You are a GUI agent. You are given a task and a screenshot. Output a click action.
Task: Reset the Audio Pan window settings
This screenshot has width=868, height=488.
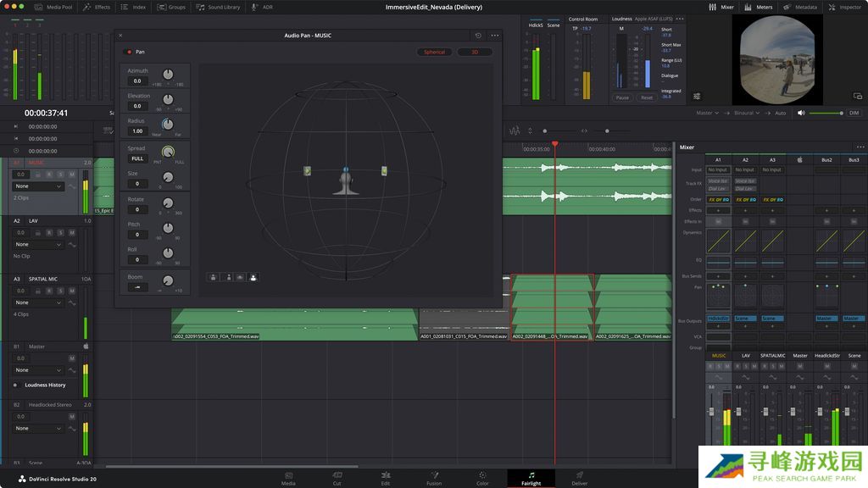pyautogui.click(x=478, y=35)
